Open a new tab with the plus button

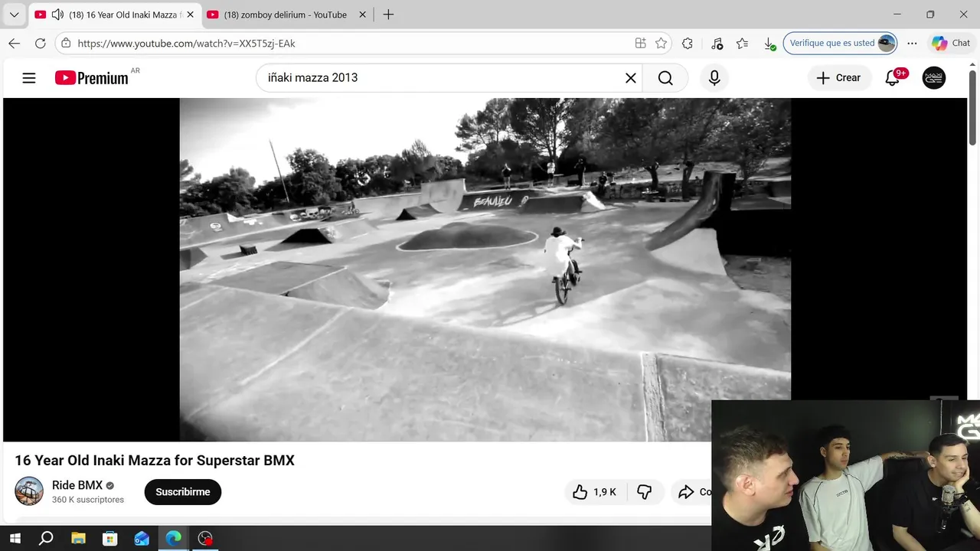(x=388, y=15)
